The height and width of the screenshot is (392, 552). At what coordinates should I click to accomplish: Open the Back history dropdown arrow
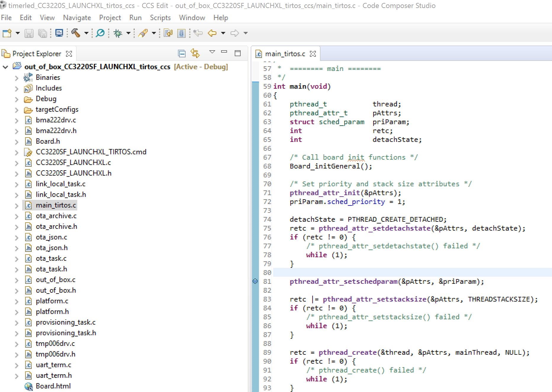(223, 33)
